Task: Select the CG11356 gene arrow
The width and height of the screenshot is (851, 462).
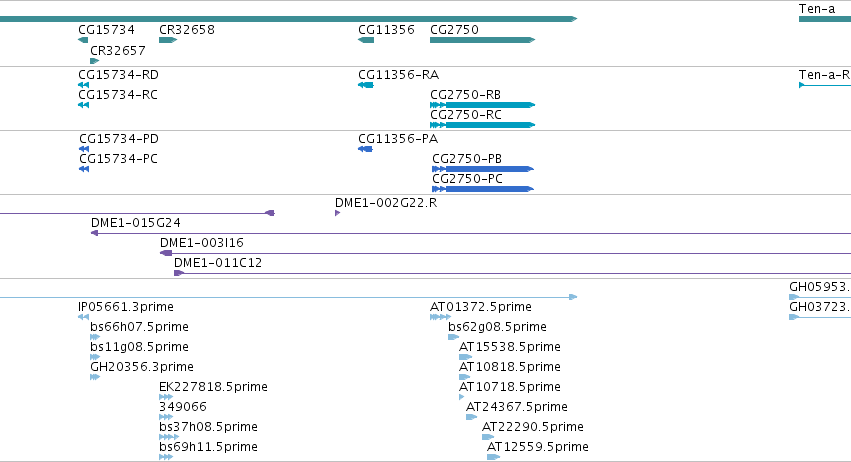Action: click(x=366, y=40)
